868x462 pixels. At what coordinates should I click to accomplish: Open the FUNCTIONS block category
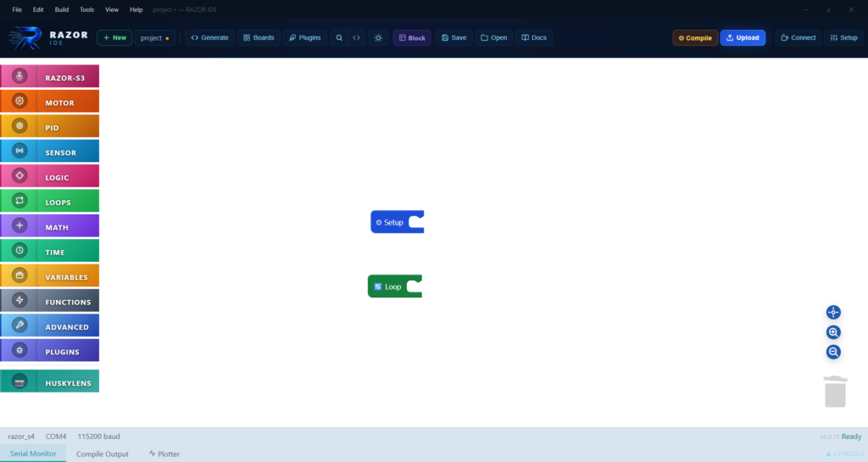click(50, 301)
